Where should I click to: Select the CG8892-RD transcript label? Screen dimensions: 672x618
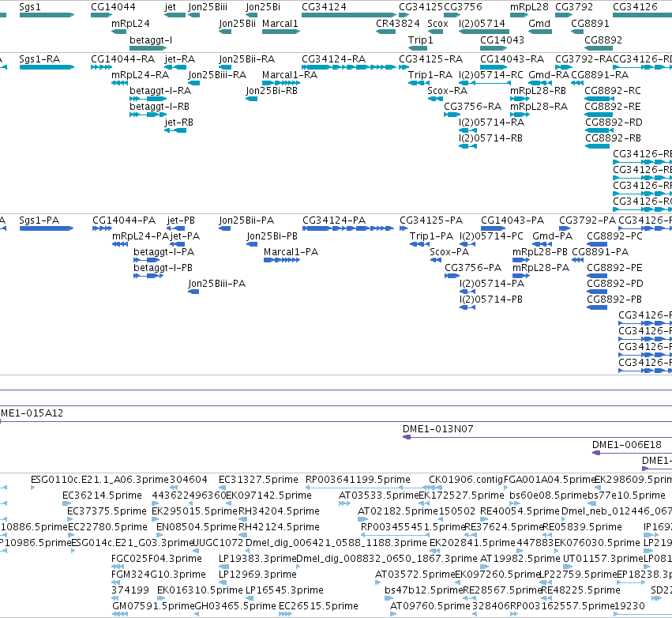pos(614,122)
